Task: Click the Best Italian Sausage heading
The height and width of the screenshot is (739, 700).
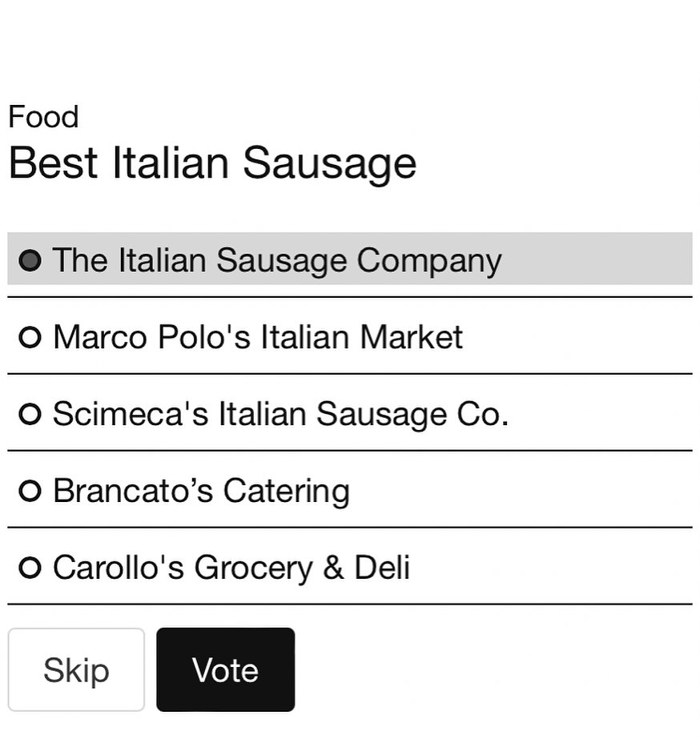Action: pos(212,163)
